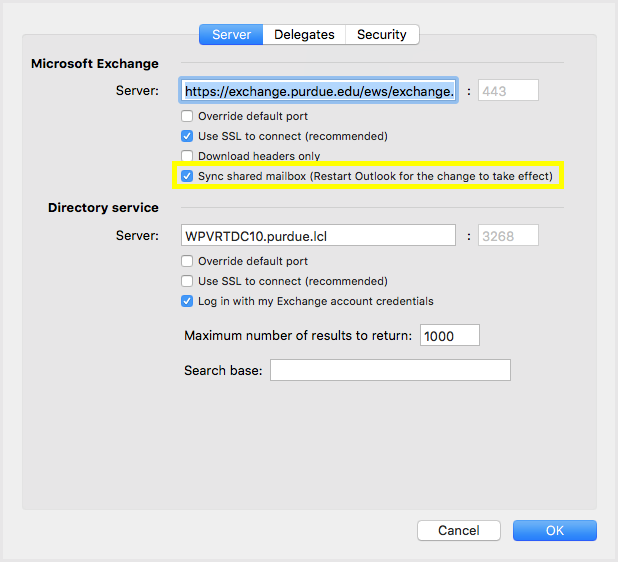This screenshot has height=562, width=618.
Task: Confirm settings with the OK button
Action: [554, 530]
